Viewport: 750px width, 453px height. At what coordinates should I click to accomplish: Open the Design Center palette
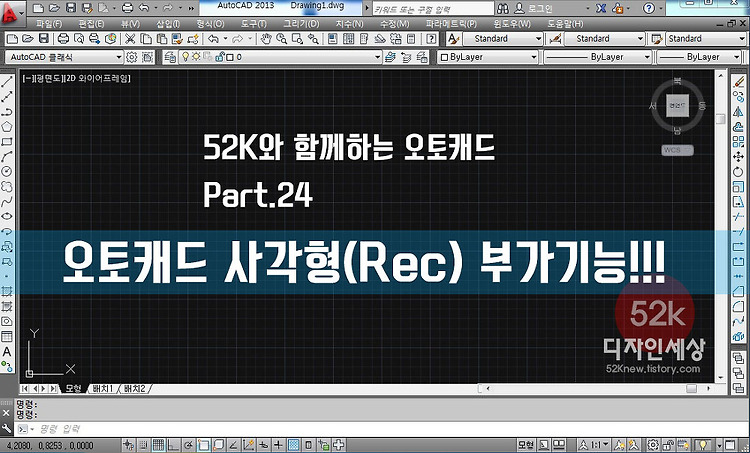(x=348, y=39)
